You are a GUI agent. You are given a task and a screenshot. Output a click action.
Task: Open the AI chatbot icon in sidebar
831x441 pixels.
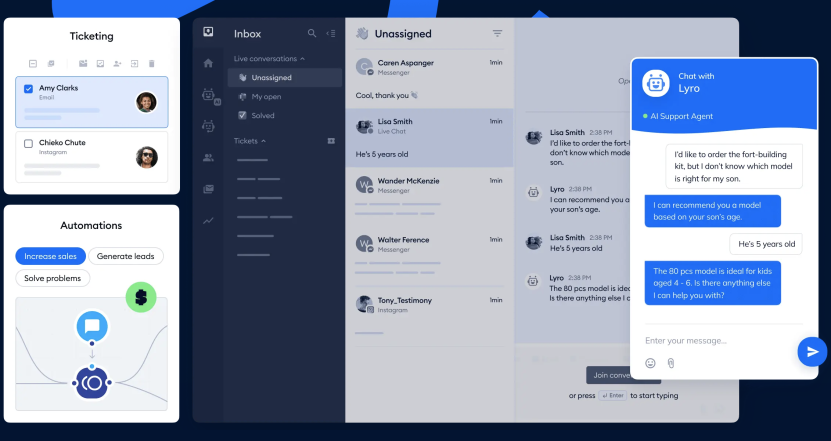point(210,96)
